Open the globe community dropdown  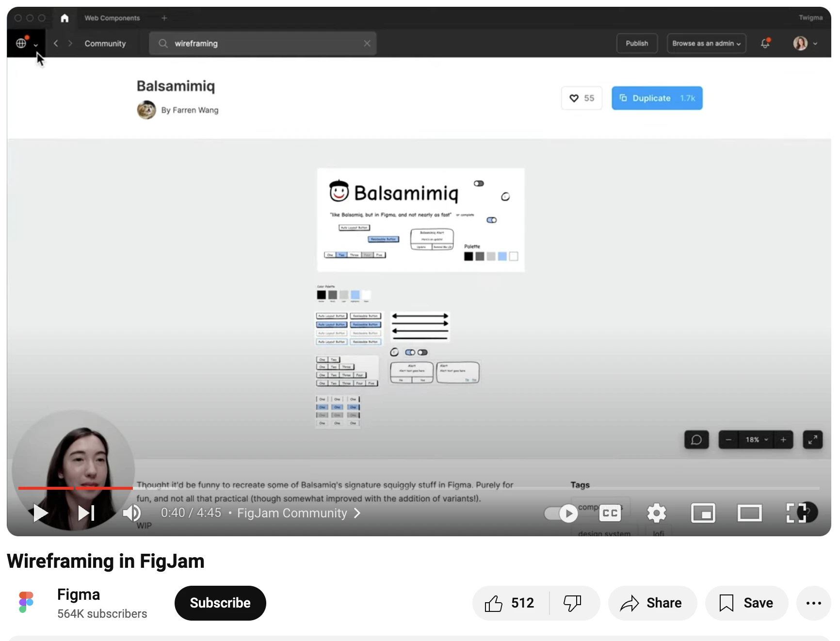(x=27, y=43)
